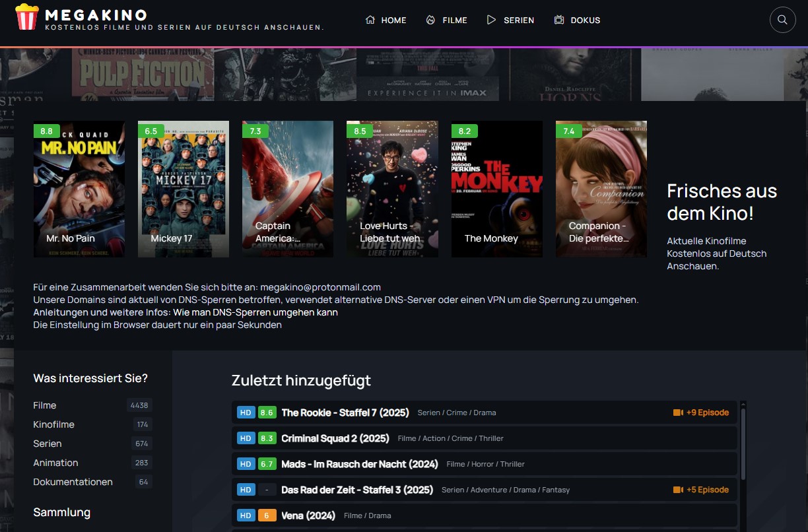Open the Love Hurts poster

(x=392, y=189)
